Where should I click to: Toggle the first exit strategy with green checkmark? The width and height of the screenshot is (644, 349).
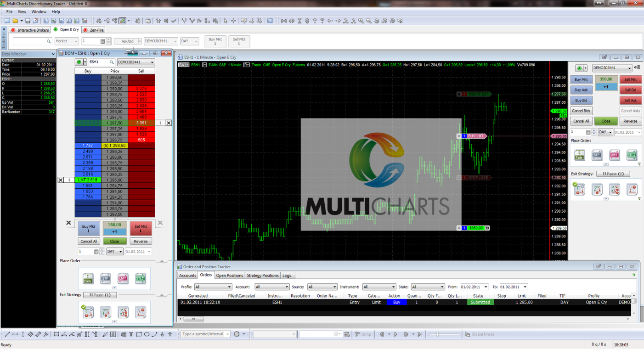click(579, 189)
